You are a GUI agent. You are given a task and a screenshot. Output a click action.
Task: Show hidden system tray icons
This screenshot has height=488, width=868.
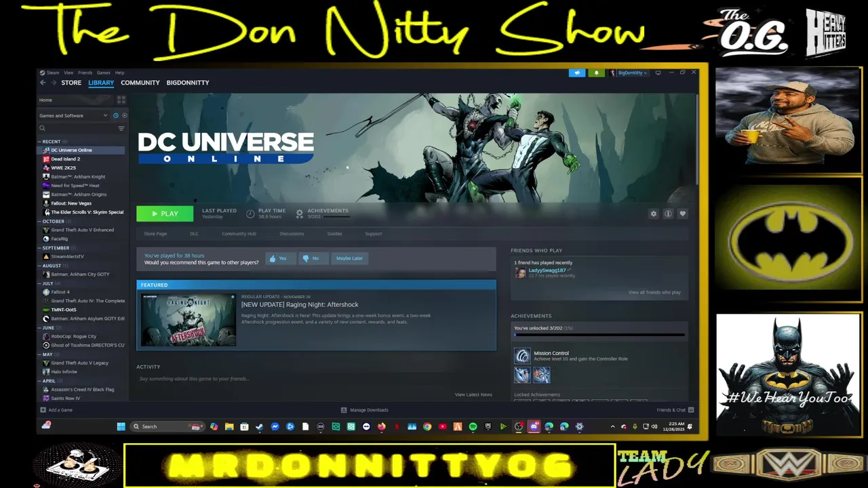click(x=613, y=426)
